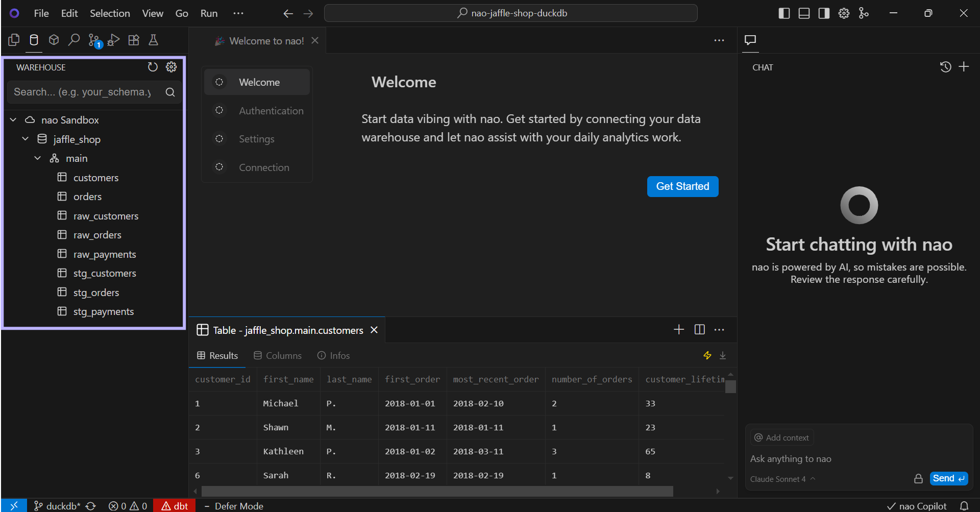Open the Run and Debug view

pyautogui.click(x=113, y=40)
